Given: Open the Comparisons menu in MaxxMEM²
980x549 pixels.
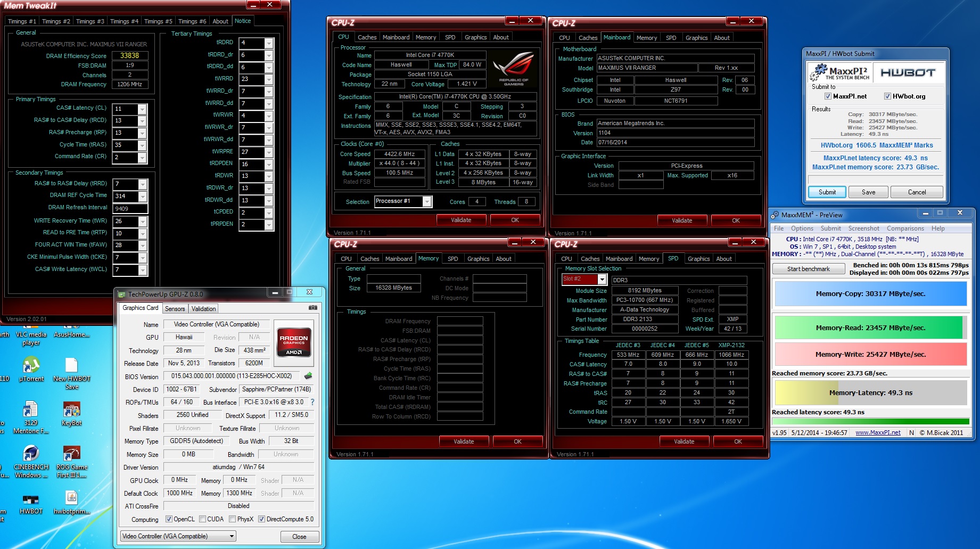Looking at the screenshot, I should coord(905,228).
